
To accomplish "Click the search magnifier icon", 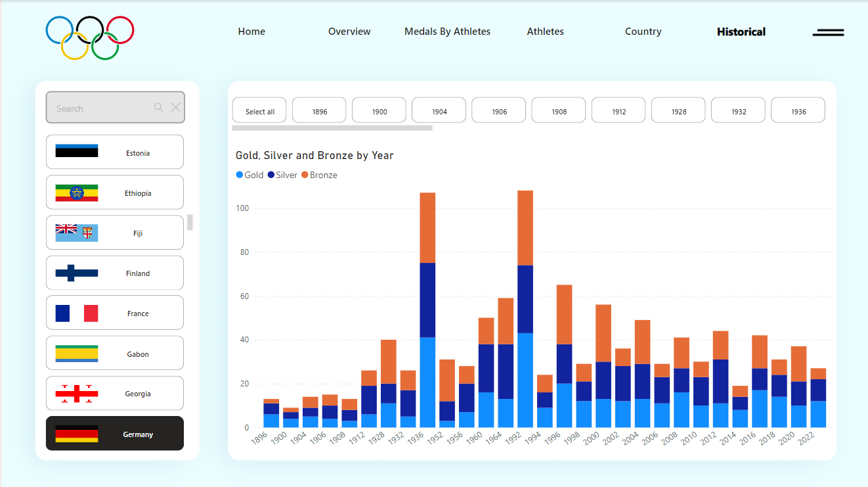I will pyautogui.click(x=158, y=108).
